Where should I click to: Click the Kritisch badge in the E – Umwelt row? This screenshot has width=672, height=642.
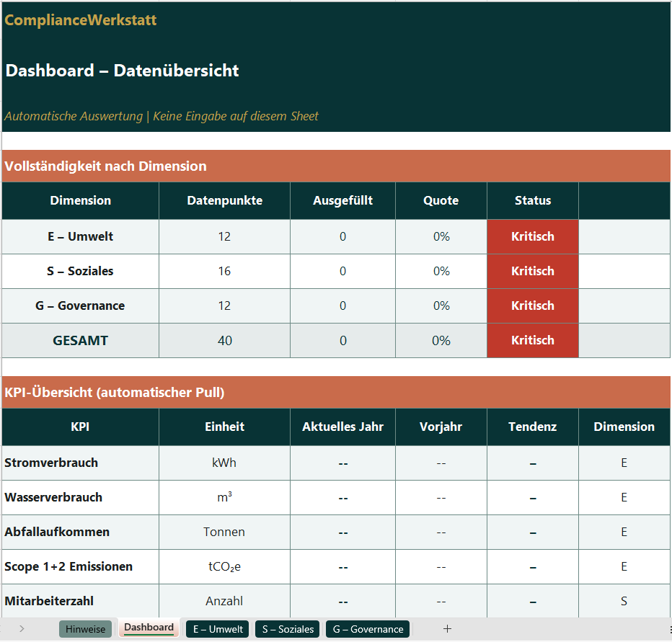coord(532,236)
